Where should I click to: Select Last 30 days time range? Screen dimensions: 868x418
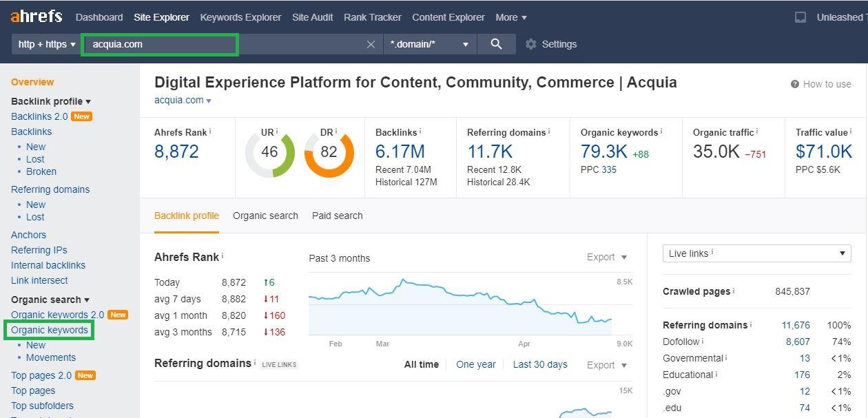[x=540, y=364]
